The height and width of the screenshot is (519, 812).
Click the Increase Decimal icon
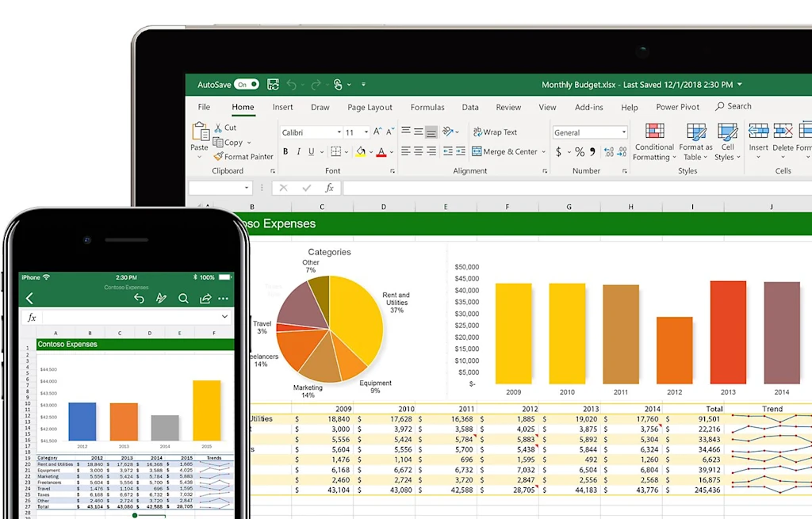click(608, 150)
